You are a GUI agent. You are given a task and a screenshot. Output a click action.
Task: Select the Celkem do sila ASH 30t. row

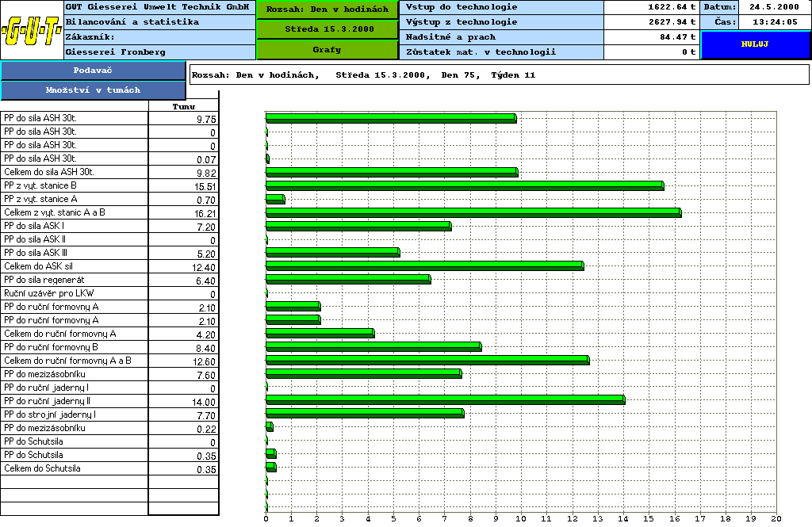[74, 172]
